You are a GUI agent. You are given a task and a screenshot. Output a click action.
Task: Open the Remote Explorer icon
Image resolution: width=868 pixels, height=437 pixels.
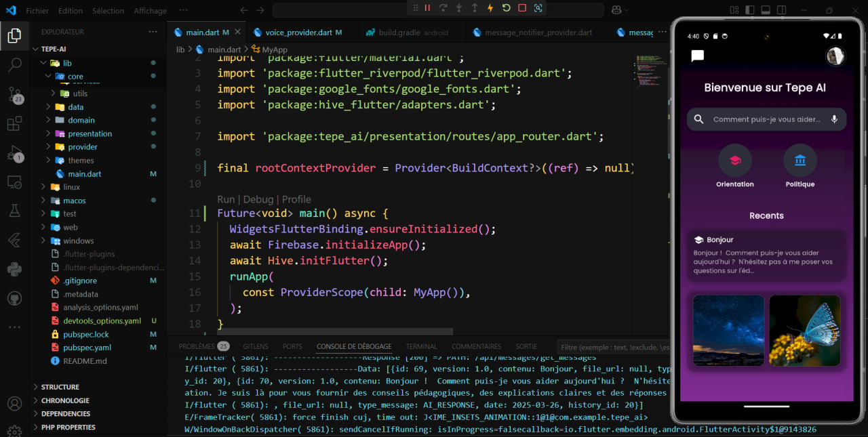14,182
